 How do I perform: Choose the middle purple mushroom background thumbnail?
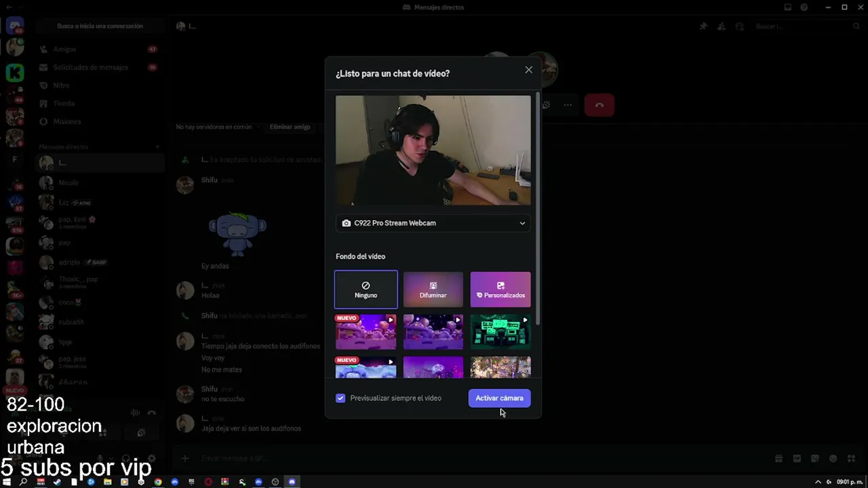(433, 331)
